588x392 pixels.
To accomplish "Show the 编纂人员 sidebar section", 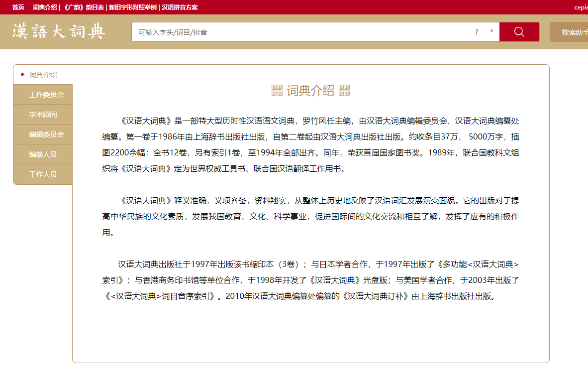I will click(x=43, y=154).
